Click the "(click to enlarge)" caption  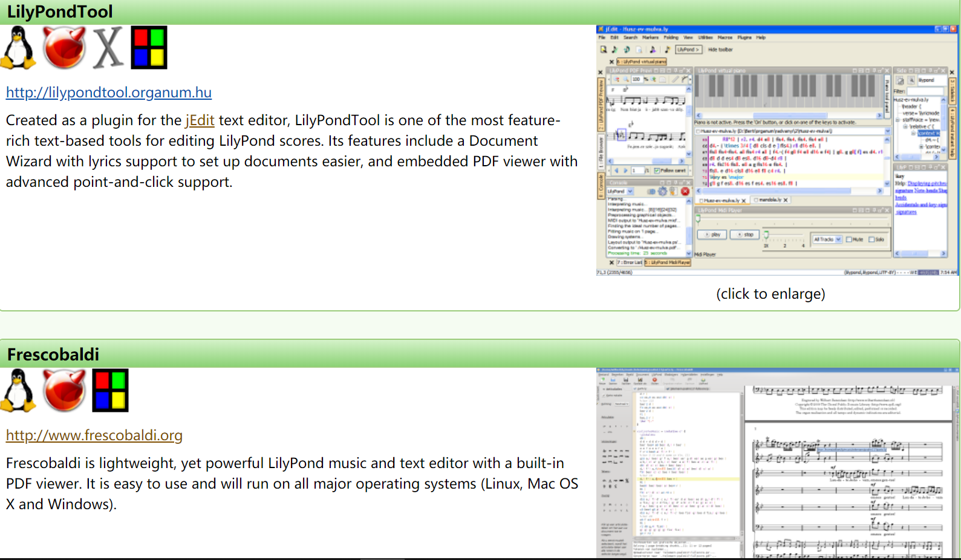click(770, 294)
